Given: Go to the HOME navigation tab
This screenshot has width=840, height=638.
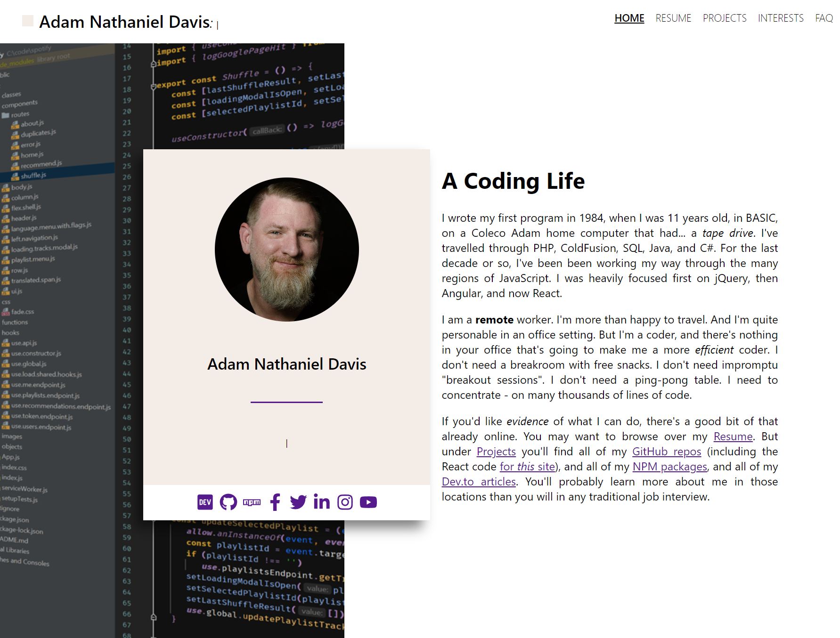Looking at the screenshot, I should 629,18.
